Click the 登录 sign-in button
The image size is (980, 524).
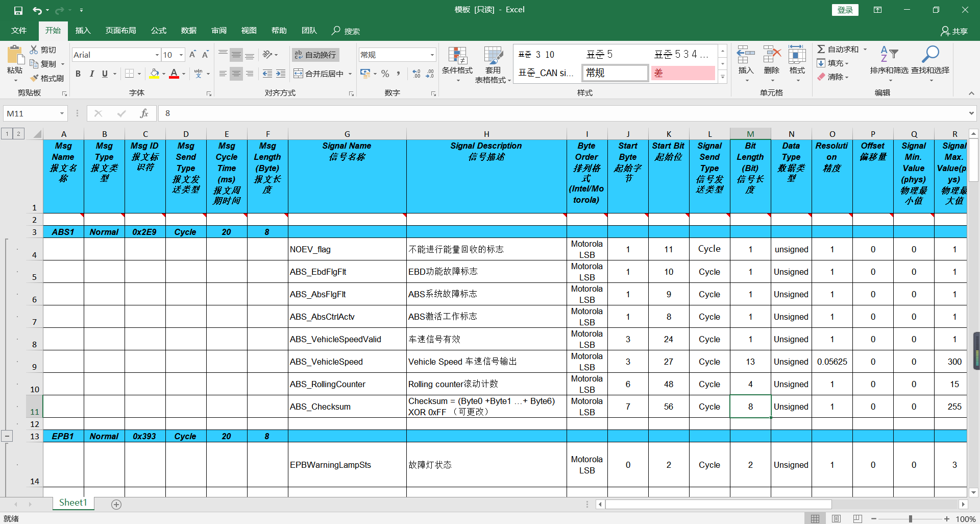click(845, 10)
